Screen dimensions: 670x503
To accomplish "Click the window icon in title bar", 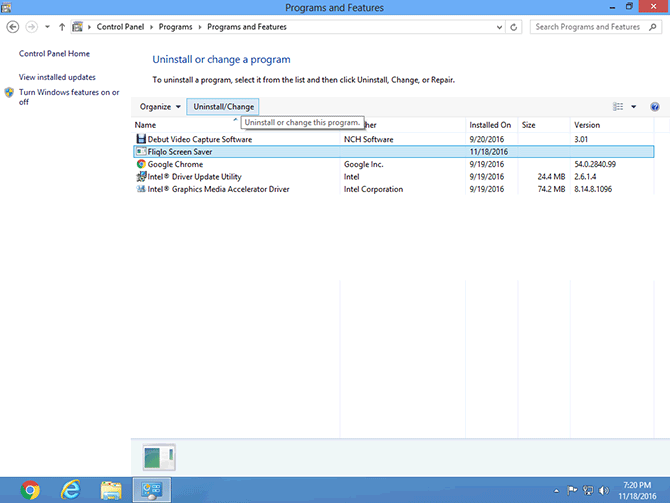I will click(6, 7).
